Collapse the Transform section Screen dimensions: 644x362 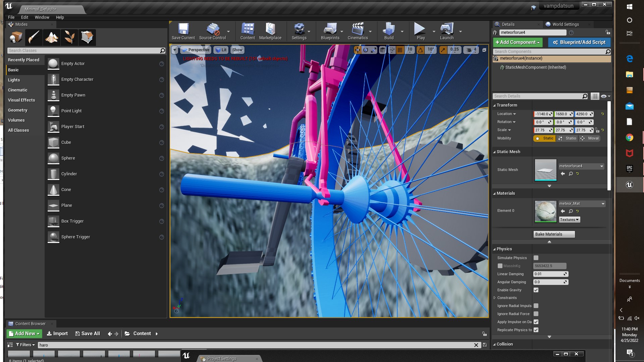[494, 105]
